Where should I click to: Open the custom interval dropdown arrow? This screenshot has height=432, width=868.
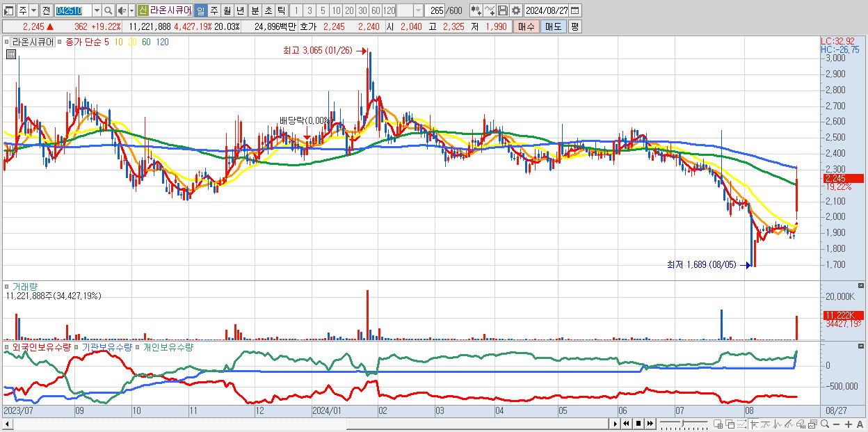pyautogui.click(x=418, y=10)
